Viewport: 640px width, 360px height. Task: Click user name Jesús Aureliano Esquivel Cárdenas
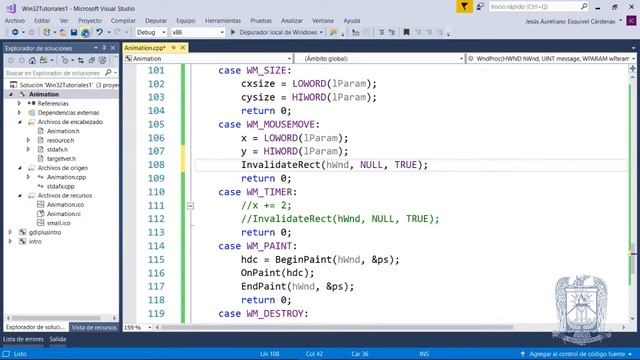pos(570,21)
